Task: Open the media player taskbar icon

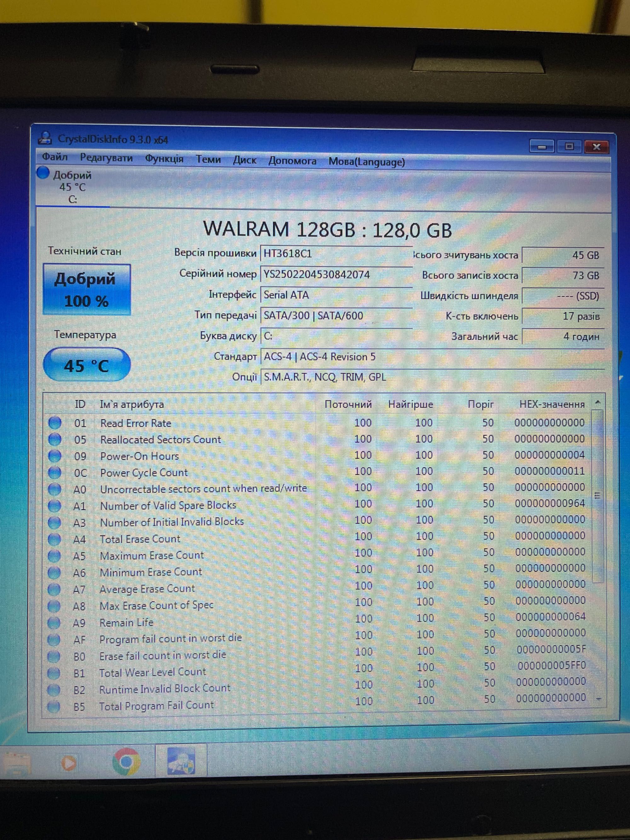Action: click(69, 763)
